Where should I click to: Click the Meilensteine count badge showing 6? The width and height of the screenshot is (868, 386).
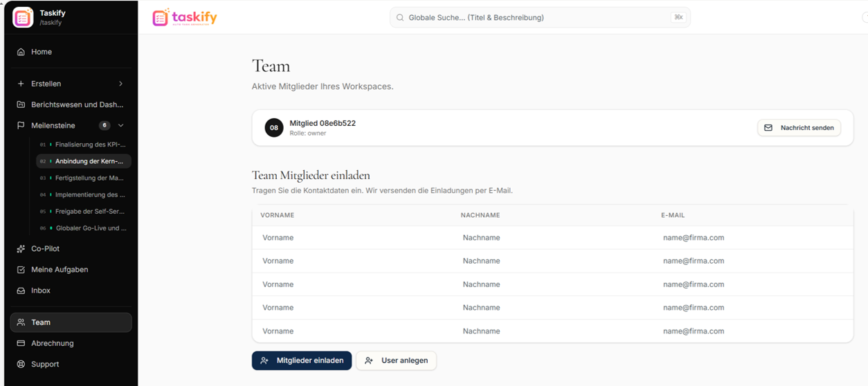point(104,125)
